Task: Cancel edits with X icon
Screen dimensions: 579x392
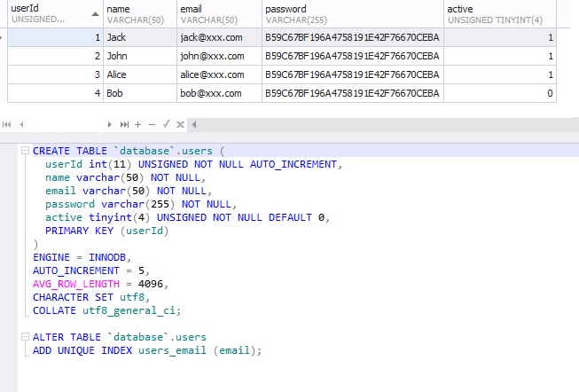Action: 180,124
